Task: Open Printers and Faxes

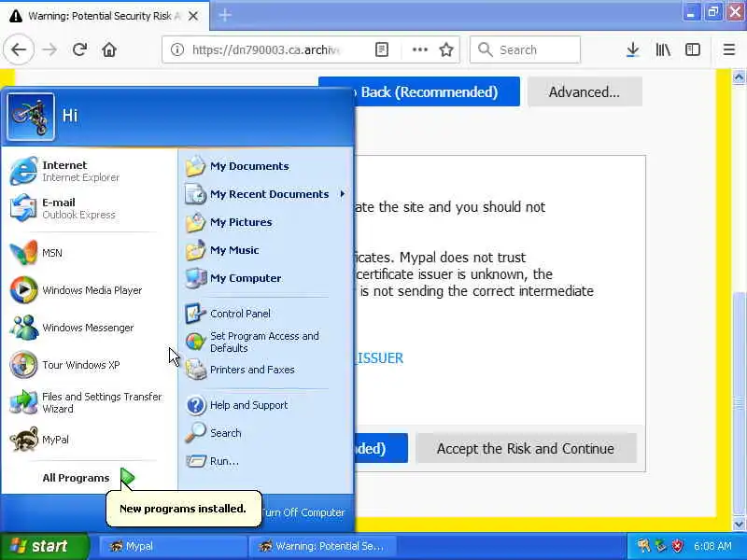Action: [266, 370]
